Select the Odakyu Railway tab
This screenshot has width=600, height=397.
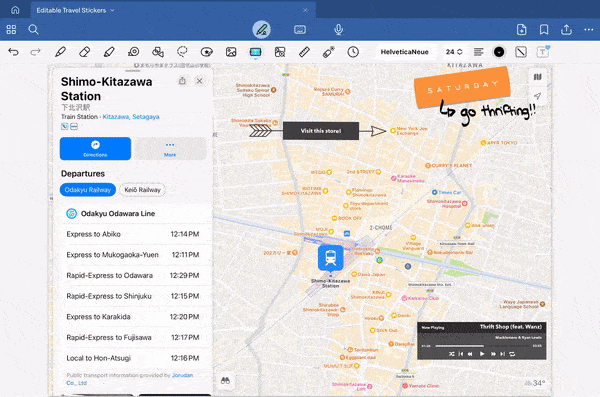pos(88,190)
